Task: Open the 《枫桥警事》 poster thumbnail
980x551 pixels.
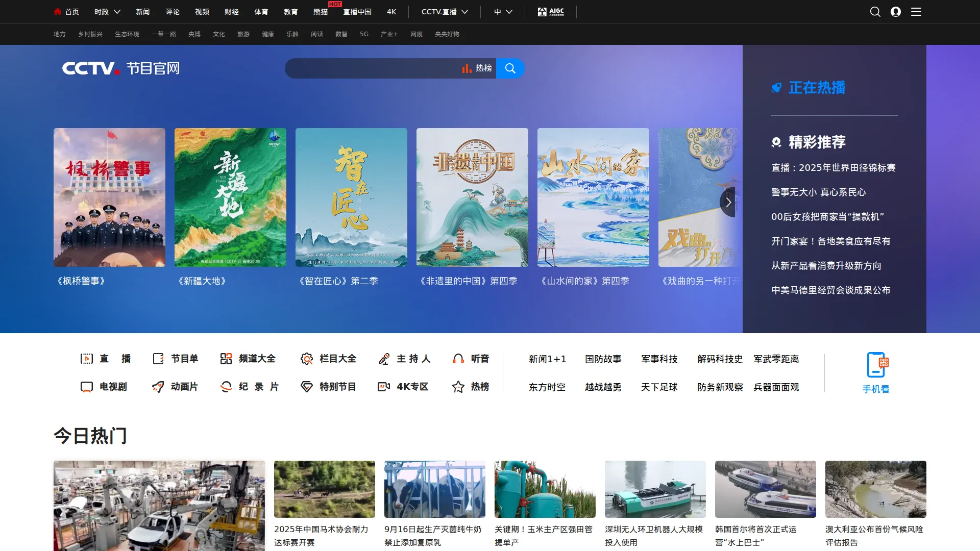Action: 109,197
